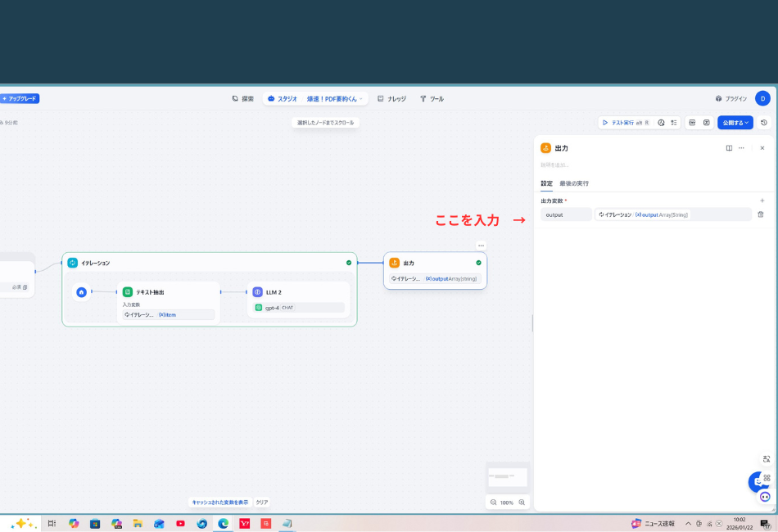The image size is (778, 532).
Task: Switch to the 最後の実行 tab
Action: pos(576,183)
